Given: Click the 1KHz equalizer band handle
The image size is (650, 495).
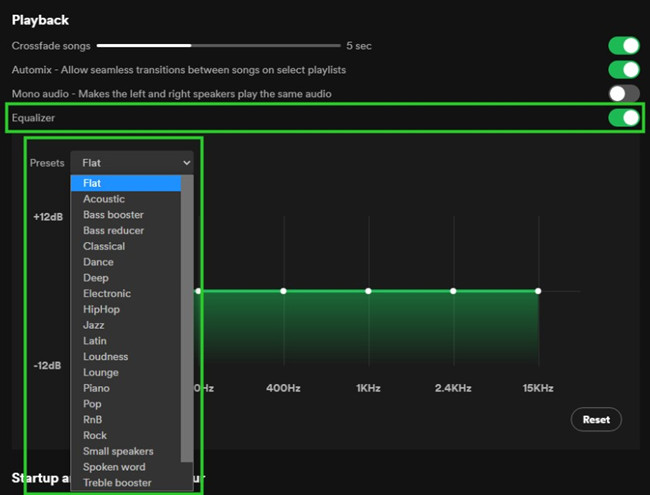Looking at the screenshot, I should (368, 291).
